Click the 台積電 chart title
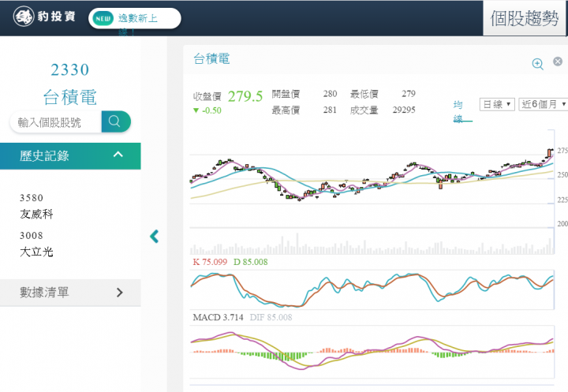The width and height of the screenshot is (568, 392). [x=211, y=58]
